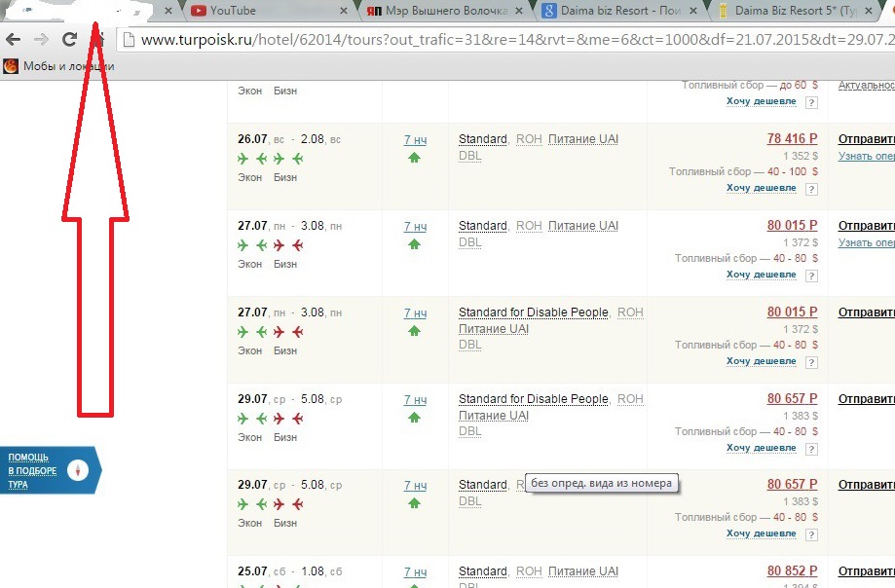Click Питание UAI in the Disable People 29.07 row
The image size is (895, 588).
click(x=494, y=415)
